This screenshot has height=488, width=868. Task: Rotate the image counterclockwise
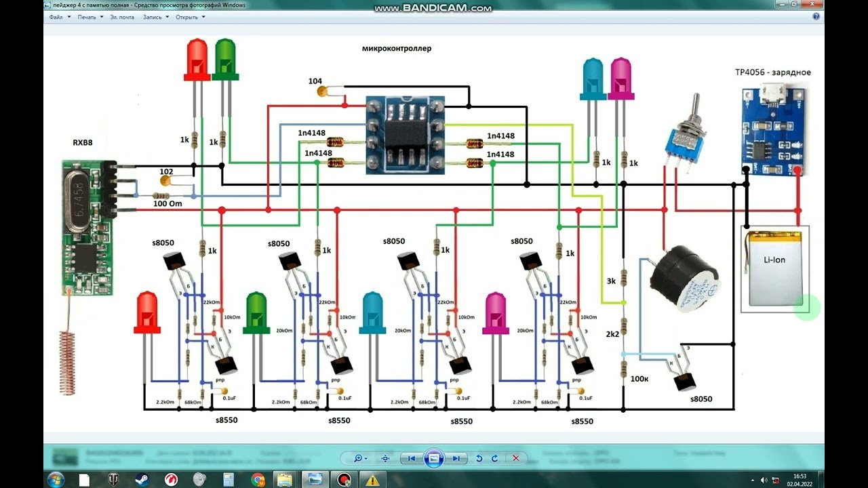pos(479,458)
